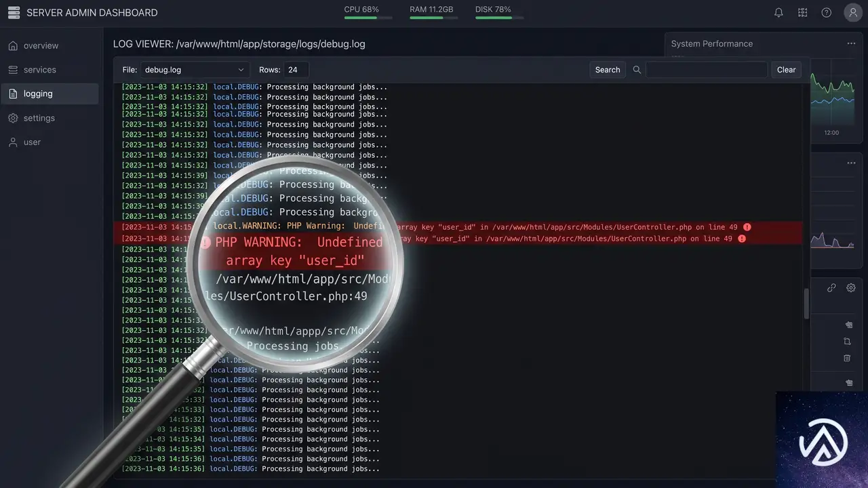Click the trash icon in right panel

click(847, 358)
